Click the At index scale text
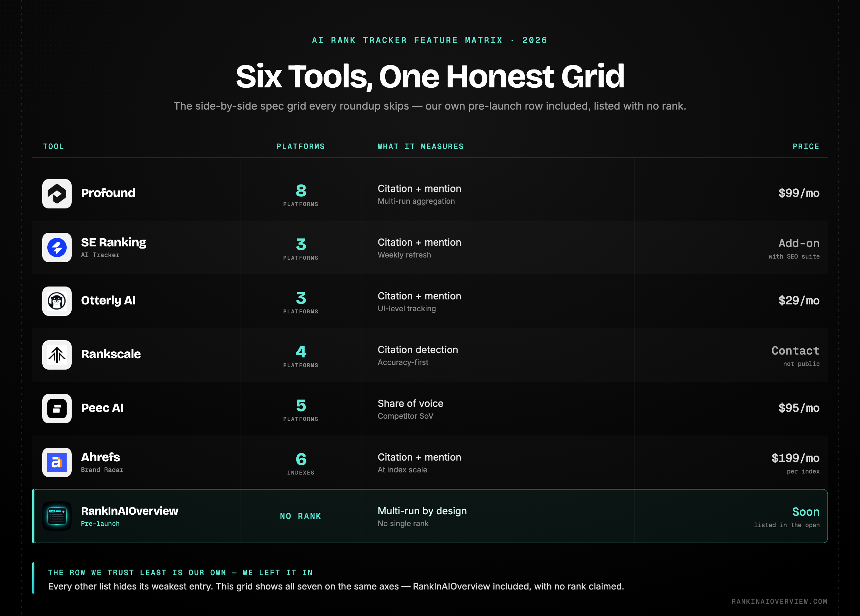Screen dimensions: 860x616 [402, 470]
